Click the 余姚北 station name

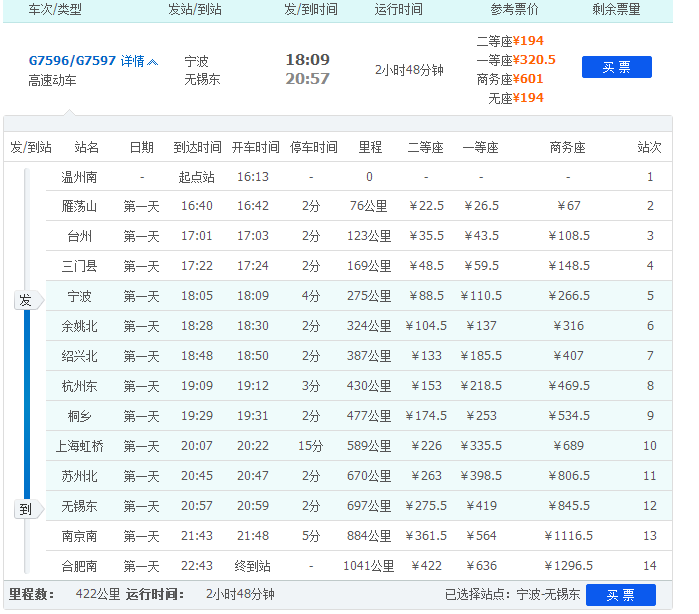tap(79, 326)
